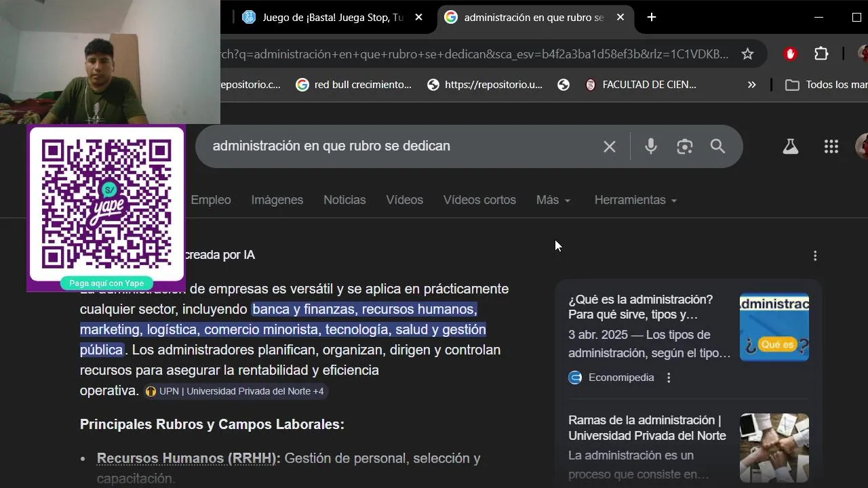This screenshot has width=868, height=488.
Task: Maximize the browser window
Action: [x=856, y=18]
